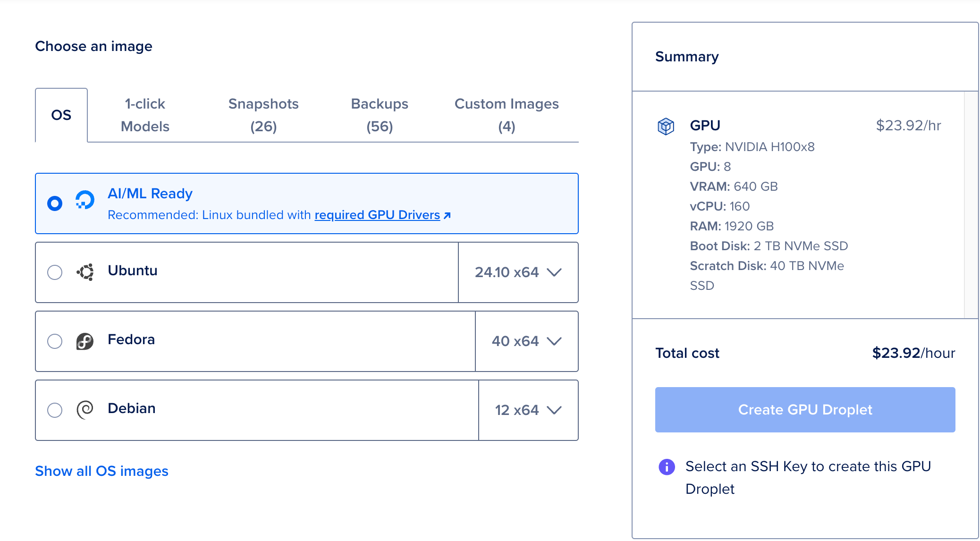980x541 pixels.
Task: Click the Ubuntu label
Action: [133, 270]
